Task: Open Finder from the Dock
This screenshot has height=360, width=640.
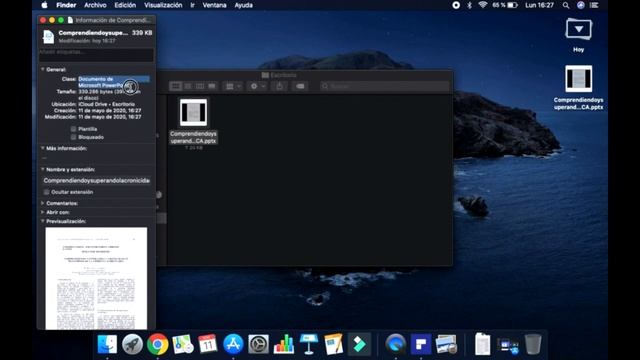Action: coord(107,344)
